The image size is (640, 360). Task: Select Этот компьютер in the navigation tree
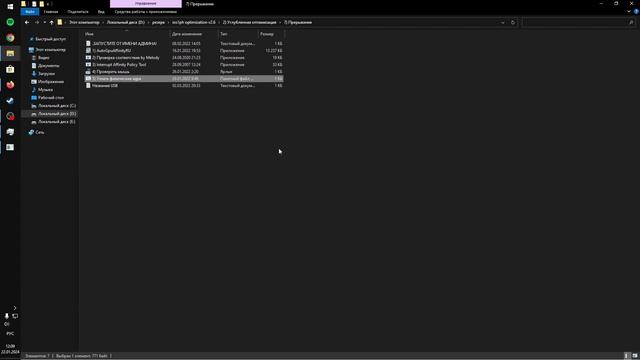pos(50,50)
